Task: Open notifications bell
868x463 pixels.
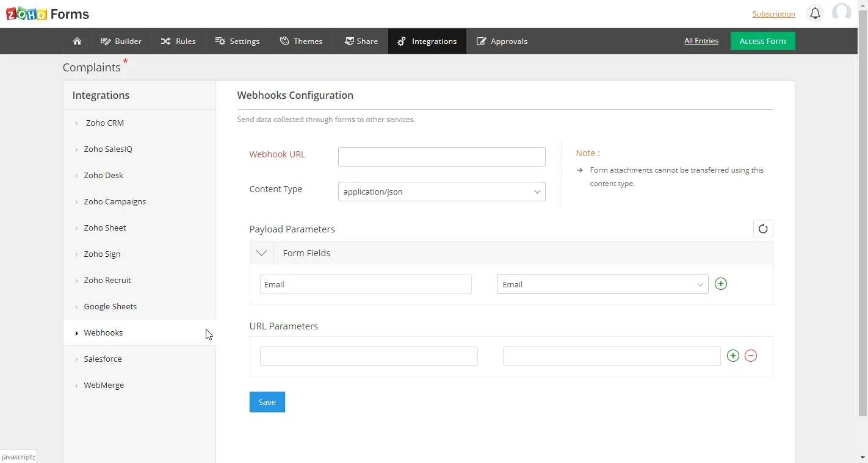Action: 815,13
